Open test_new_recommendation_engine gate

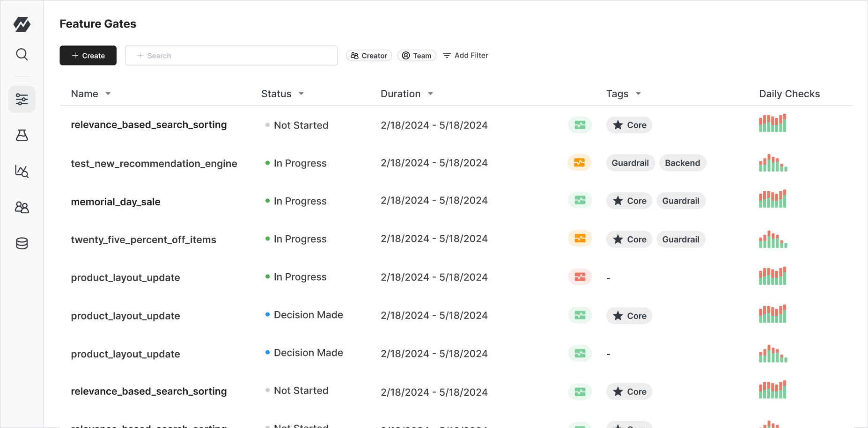pos(154,163)
